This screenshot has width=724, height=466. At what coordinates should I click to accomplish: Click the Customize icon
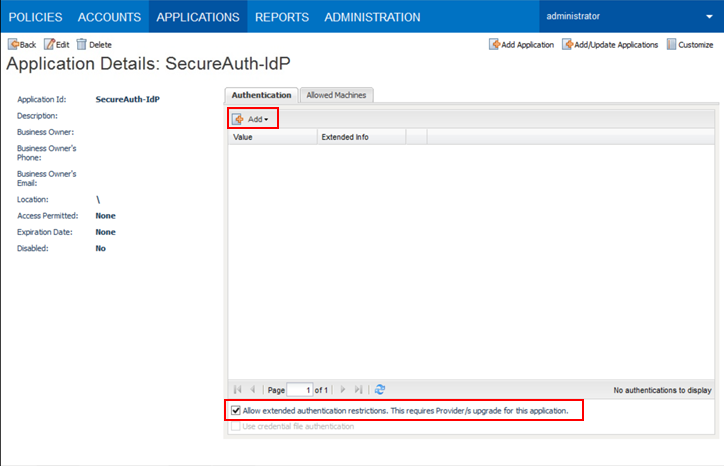672,45
